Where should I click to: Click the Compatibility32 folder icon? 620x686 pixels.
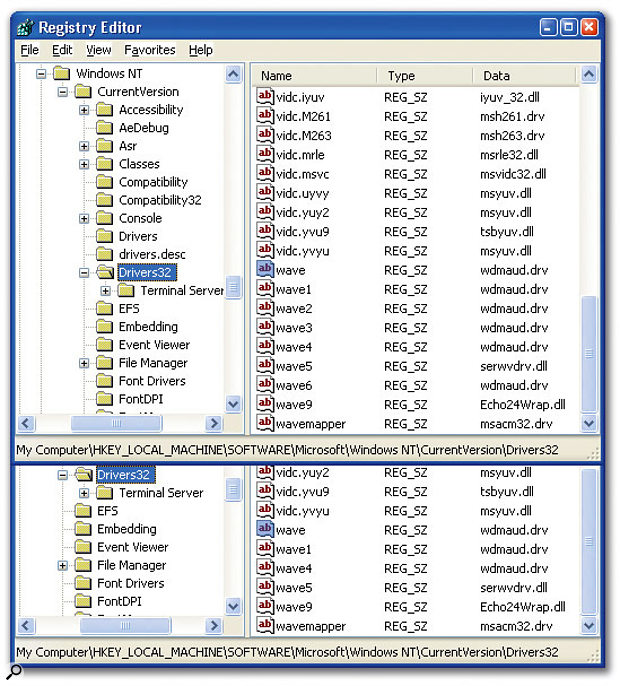(x=105, y=200)
